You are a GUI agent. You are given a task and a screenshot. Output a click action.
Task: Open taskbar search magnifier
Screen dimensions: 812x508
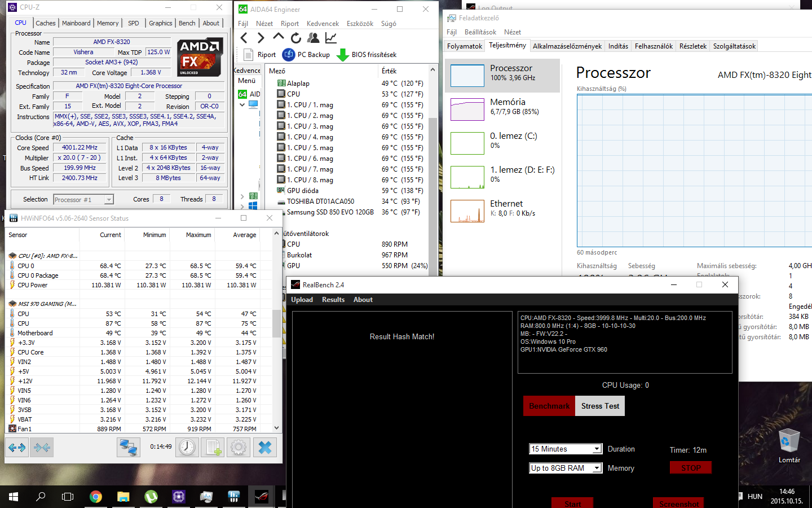41,497
